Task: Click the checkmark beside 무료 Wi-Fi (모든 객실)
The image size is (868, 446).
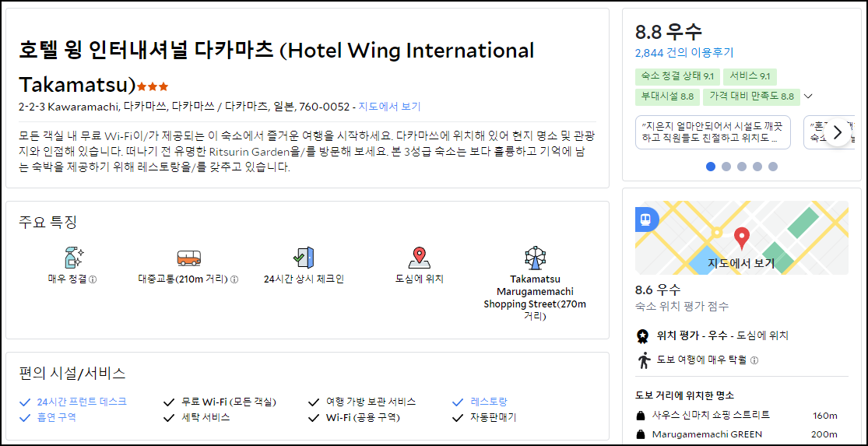Action: (170, 402)
